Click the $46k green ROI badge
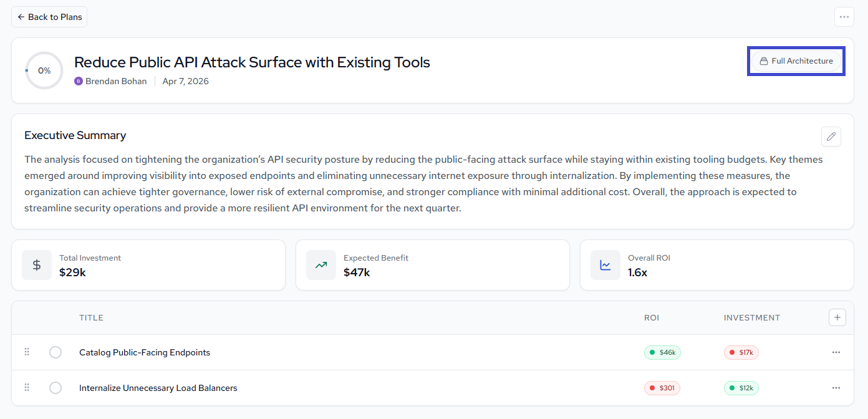 tap(662, 352)
